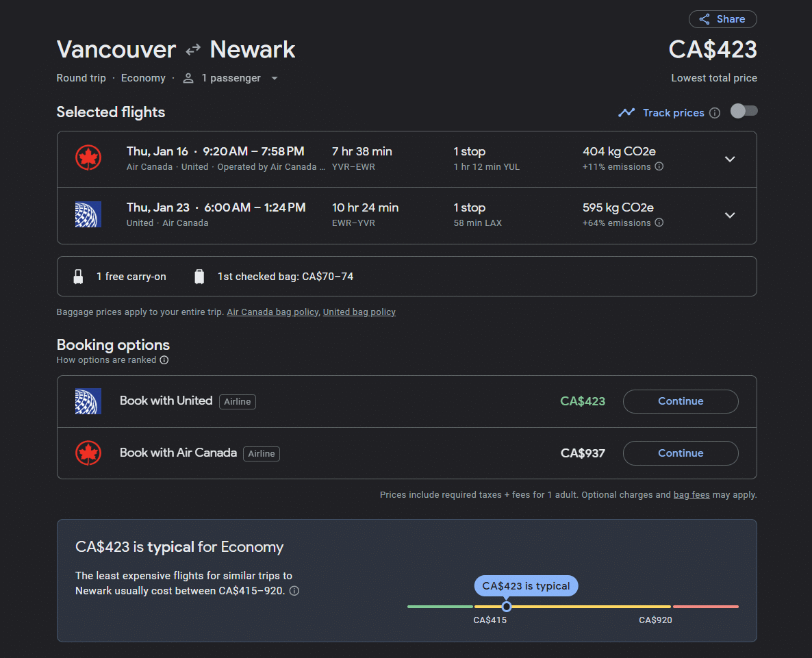Image resolution: width=812 pixels, height=658 pixels.
Task: Open the United bag policy link
Action: click(x=359, y=312)
